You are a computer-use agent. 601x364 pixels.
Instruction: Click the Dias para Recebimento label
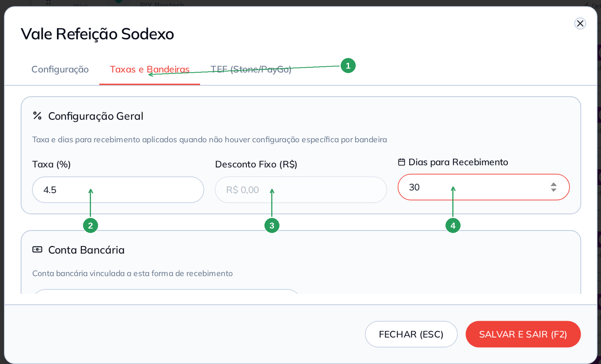point(458,162)
